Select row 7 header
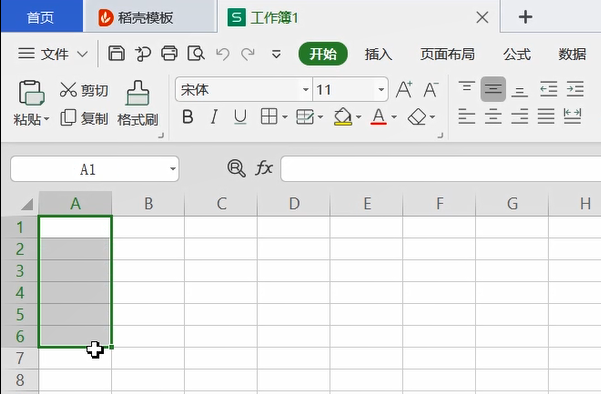This screenshot has width=601, height=394. (x=20, y=358)
